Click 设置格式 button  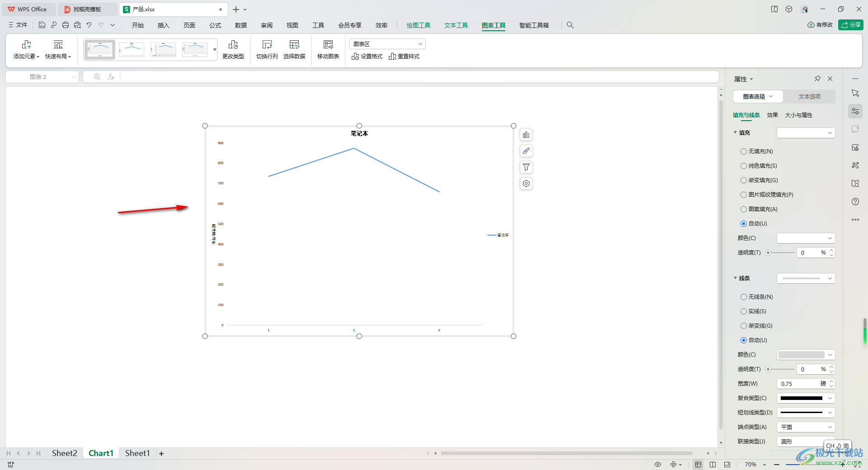click(x=367, y=56)
